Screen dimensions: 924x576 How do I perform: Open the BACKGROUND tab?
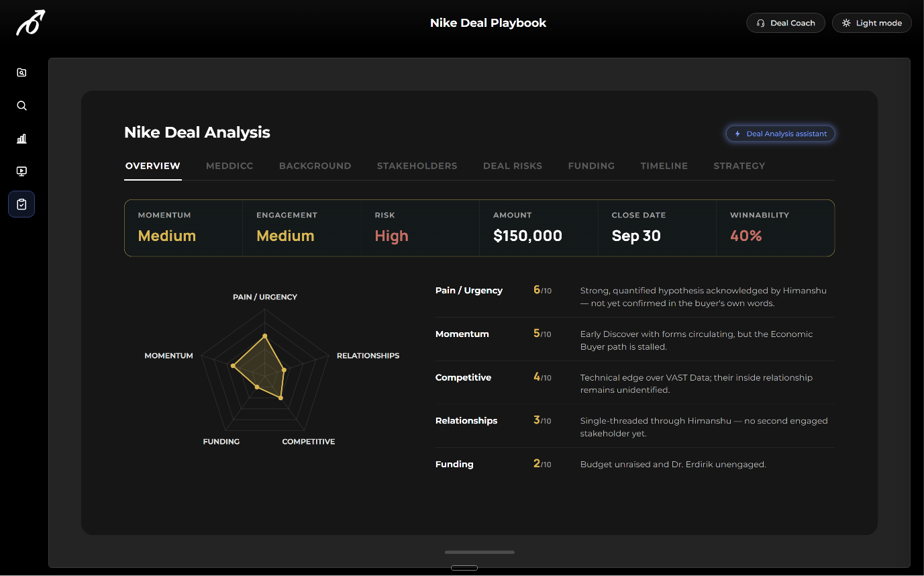[x=315, y=166]
